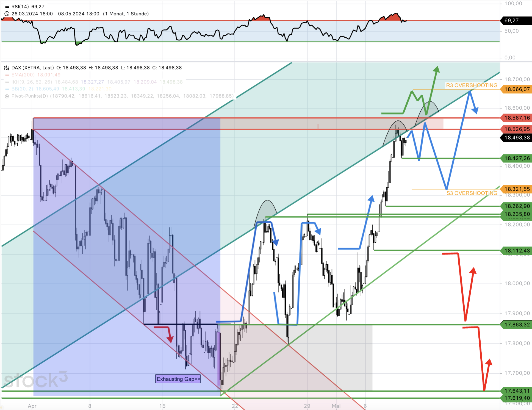Click the clock icon beside date range
Viewport: 532px width, 410px height.
tap(7, 14)
